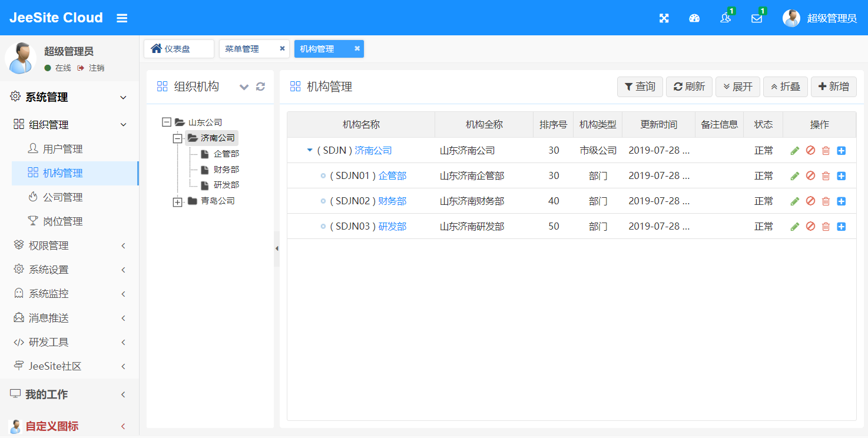
Task: Click the 查询 button
Action: (640, 87)
